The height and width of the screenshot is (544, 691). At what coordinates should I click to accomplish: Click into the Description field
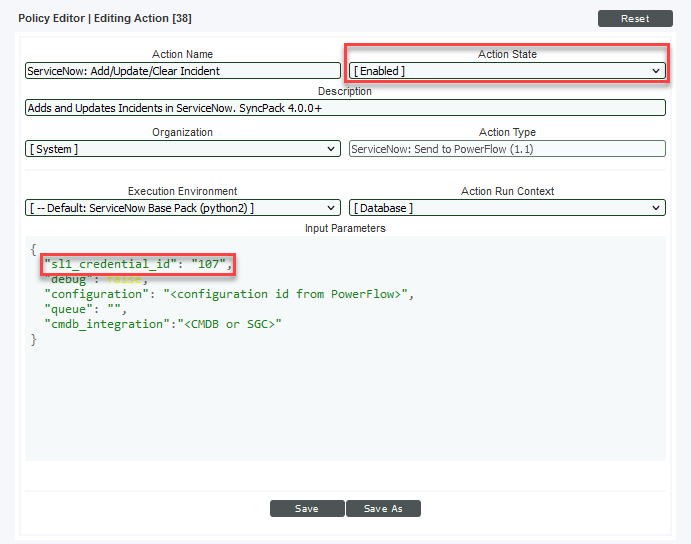(x=345, y=108)
